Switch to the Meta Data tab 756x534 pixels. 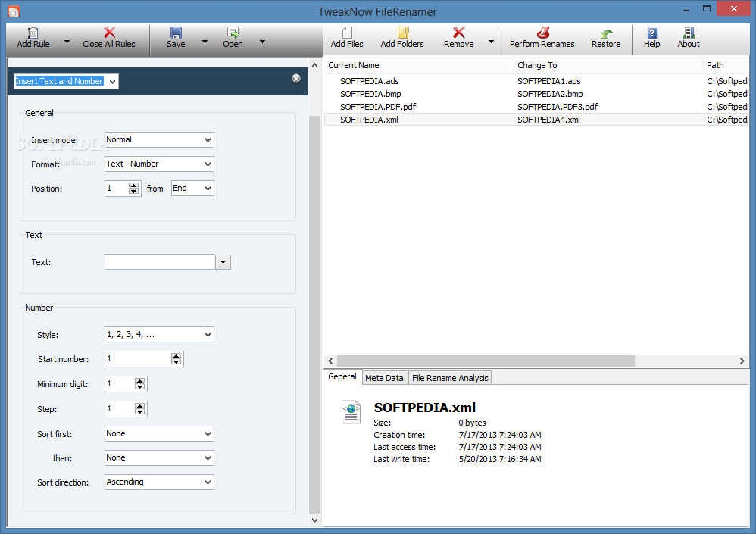[x=384, y=378]
